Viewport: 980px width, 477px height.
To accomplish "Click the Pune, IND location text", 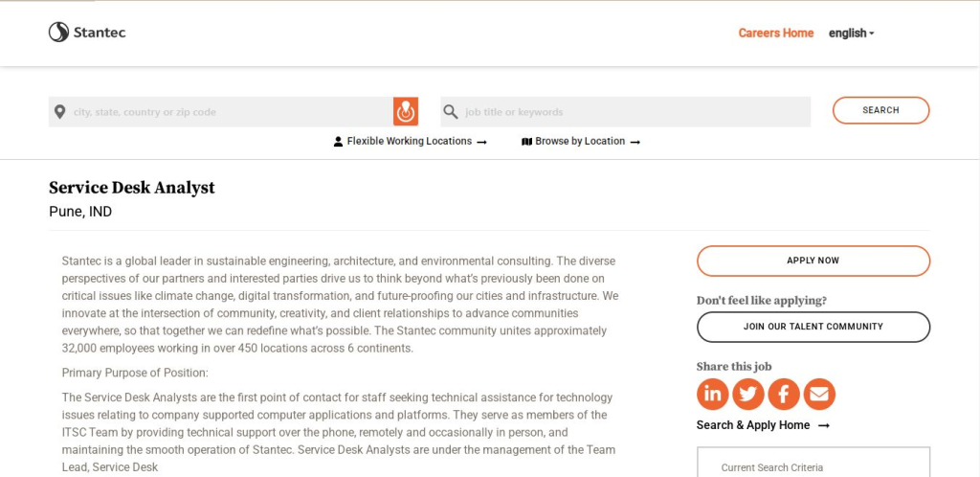I will [x=80, y=212].
